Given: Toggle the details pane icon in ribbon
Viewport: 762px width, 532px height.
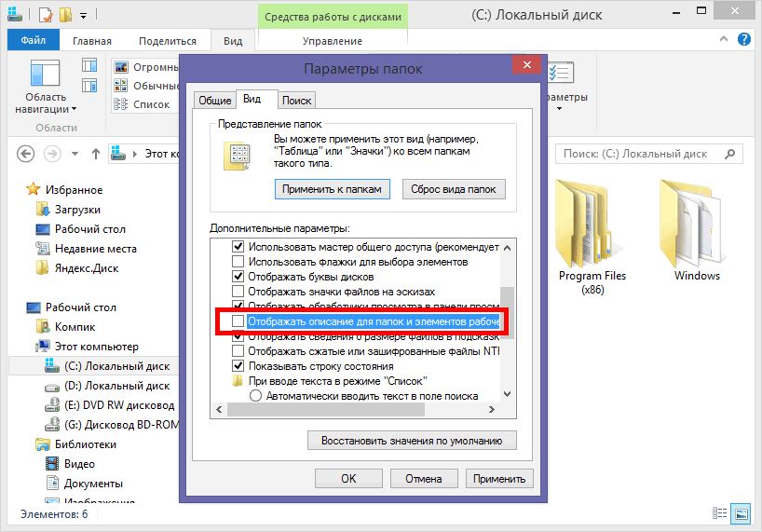Looking at the screenshot, I should (89, 86).
